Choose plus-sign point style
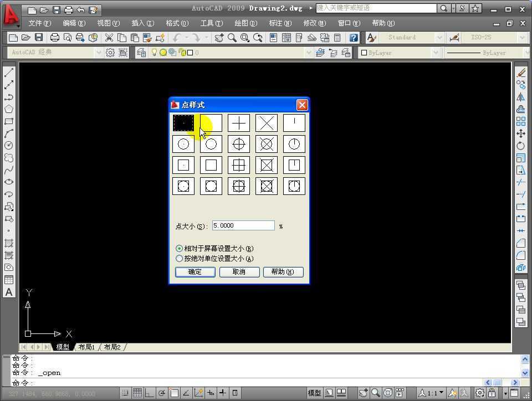The width and height of the screenshot is (532, 401). [238, 123]
